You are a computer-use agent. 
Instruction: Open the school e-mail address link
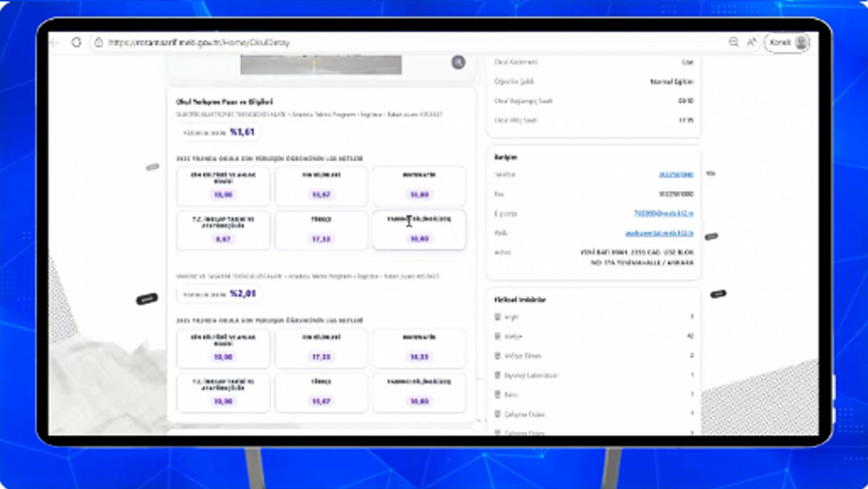[x=664, y=213]
